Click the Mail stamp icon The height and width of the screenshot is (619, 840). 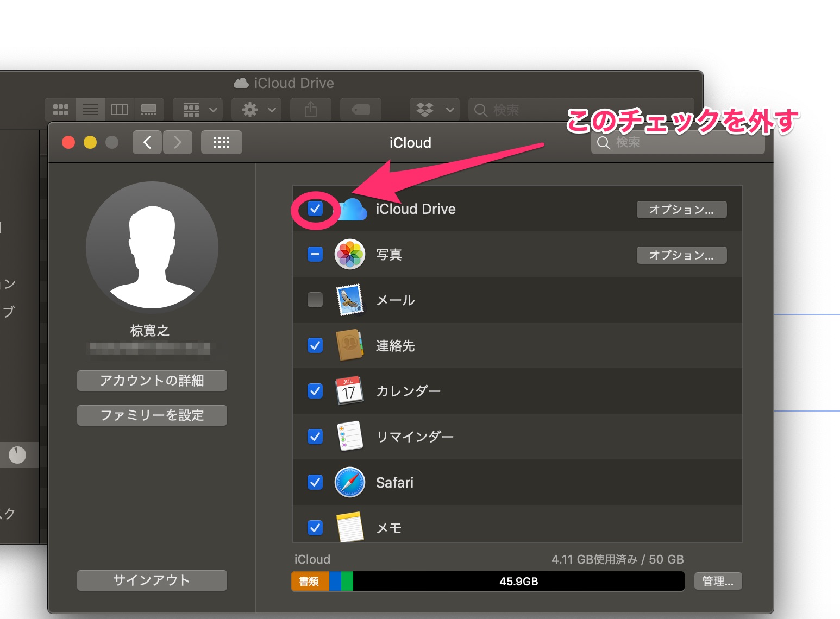point(350,300)
